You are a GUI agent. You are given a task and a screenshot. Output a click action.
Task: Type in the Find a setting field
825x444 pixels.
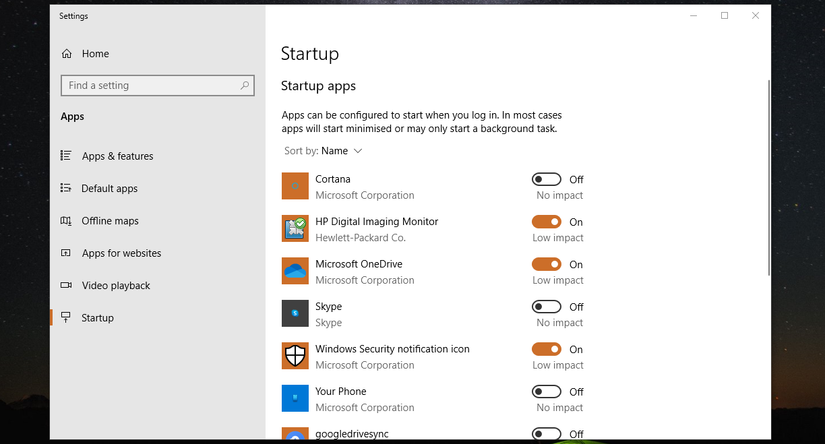click(x=150, y=86)
